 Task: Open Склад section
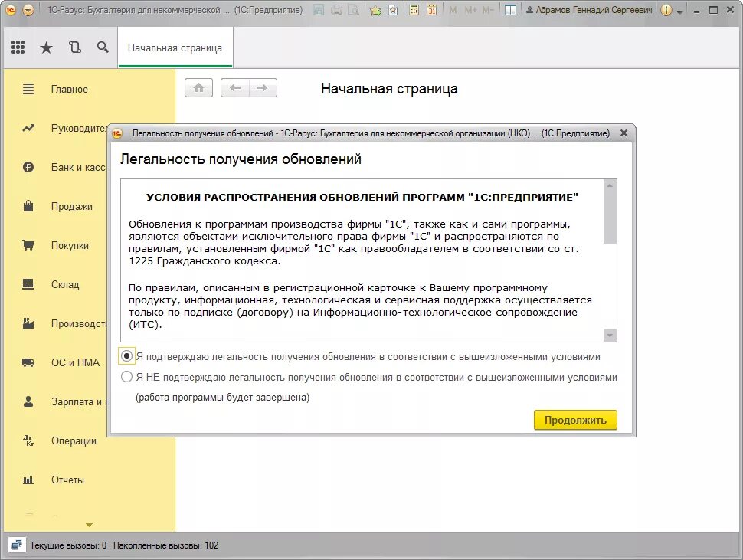(x=65, y=285)
